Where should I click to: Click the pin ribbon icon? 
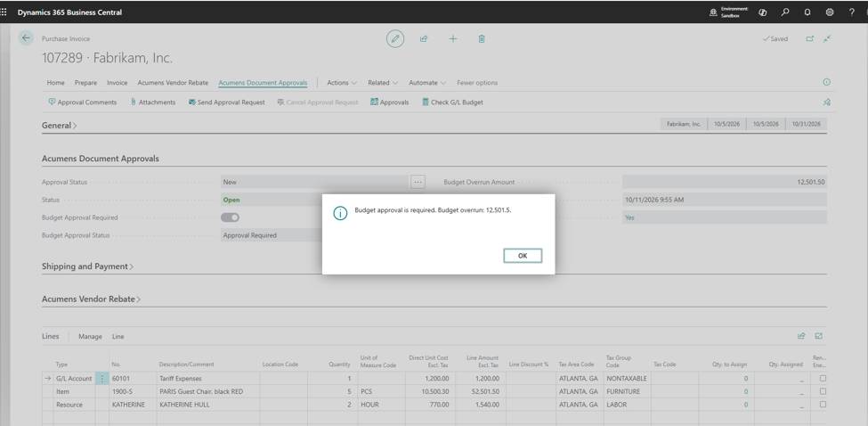click(826, 102)
